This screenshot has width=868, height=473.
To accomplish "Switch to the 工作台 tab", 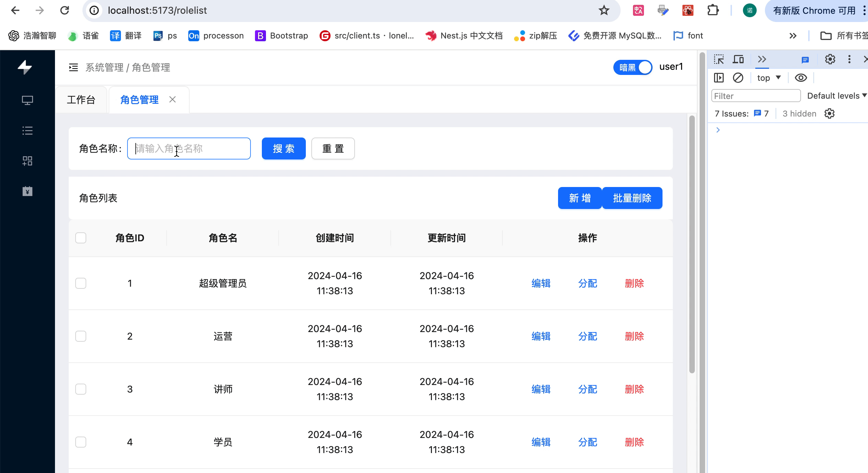I will pos(81,100).
